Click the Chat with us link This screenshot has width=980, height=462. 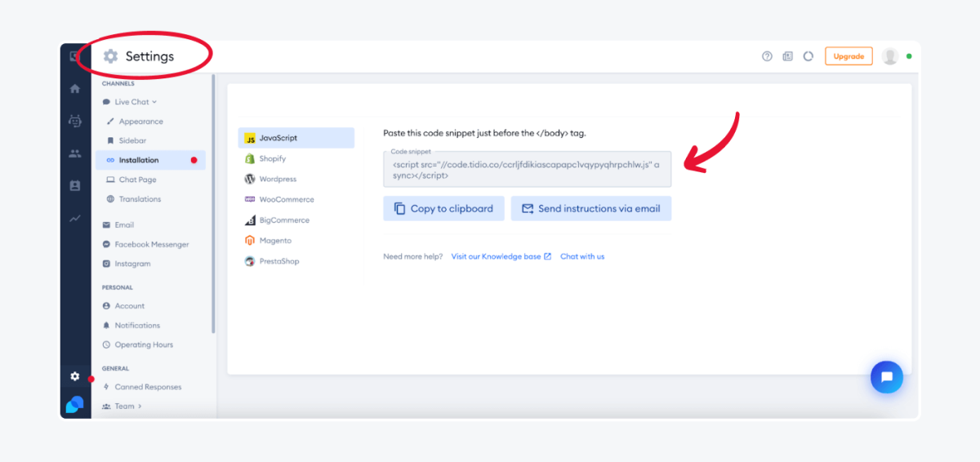pos(582,256)
